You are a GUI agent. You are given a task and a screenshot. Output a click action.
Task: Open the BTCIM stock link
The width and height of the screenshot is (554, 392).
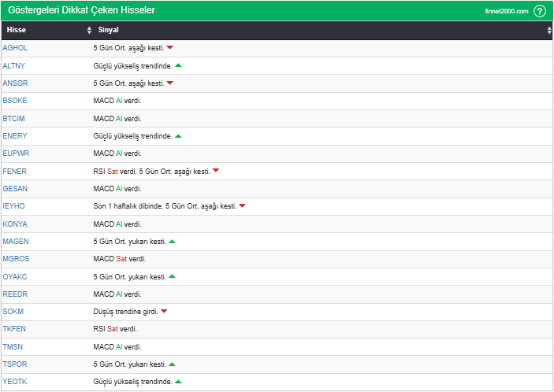(x=13, y=119)
